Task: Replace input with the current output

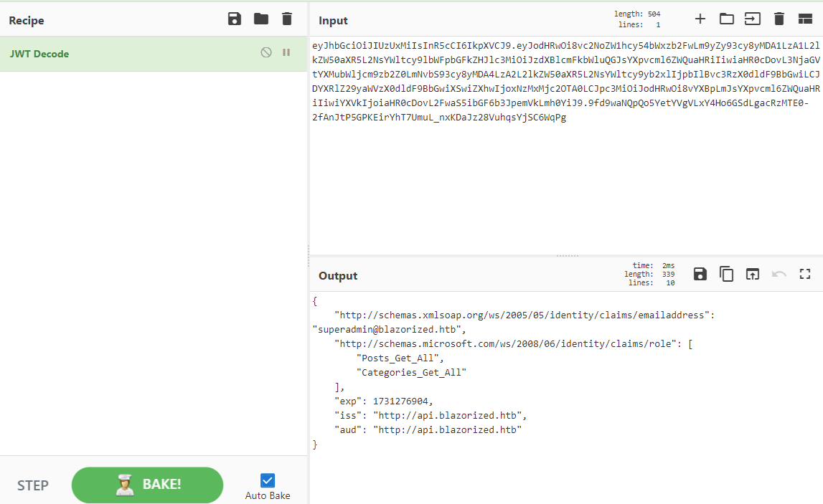Action: (x=752, y=275)
